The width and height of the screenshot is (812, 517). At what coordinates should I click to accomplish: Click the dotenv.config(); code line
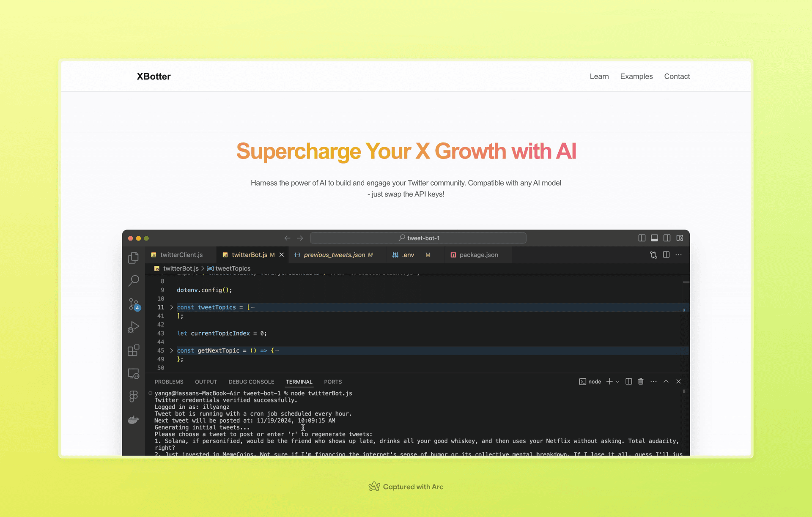click(x=204, y=290)
